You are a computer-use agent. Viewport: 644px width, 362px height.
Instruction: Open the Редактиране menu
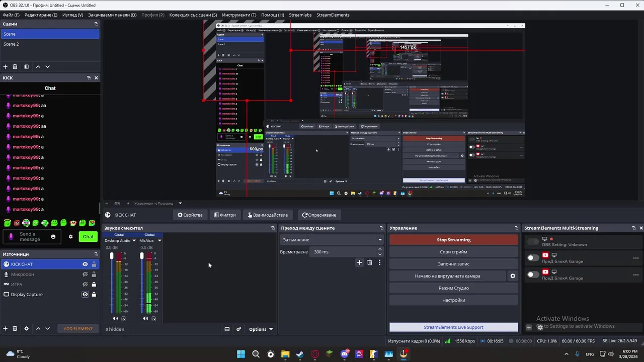click(41, 15)
